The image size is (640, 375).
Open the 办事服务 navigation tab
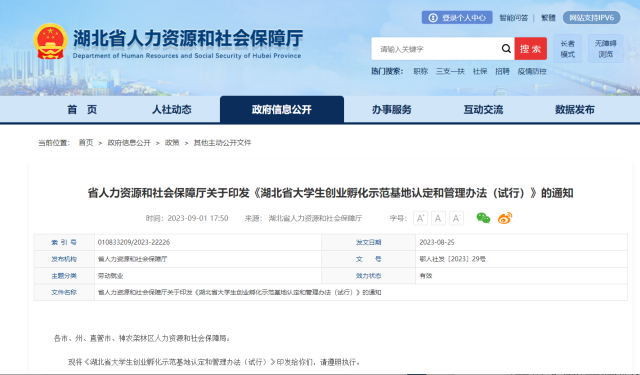click(x=391, y=109)
